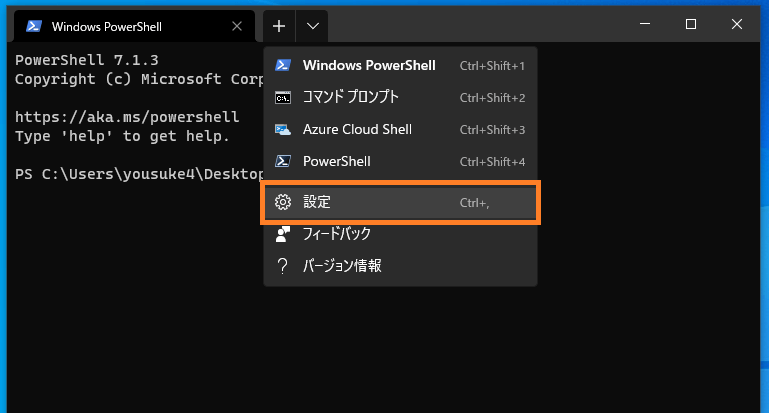Open Azure Cloud Shell profile
This screenshot has height=413, width=769.
coord(400,129)
